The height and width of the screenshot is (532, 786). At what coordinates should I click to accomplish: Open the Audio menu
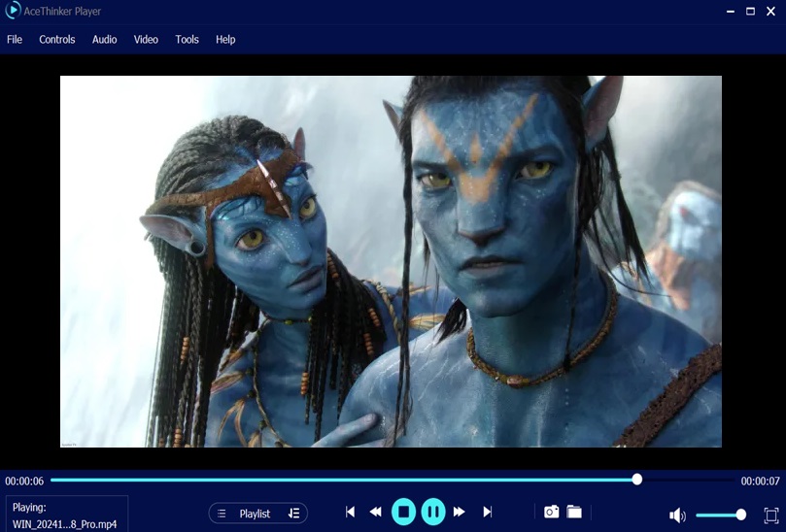click(104, 40)
